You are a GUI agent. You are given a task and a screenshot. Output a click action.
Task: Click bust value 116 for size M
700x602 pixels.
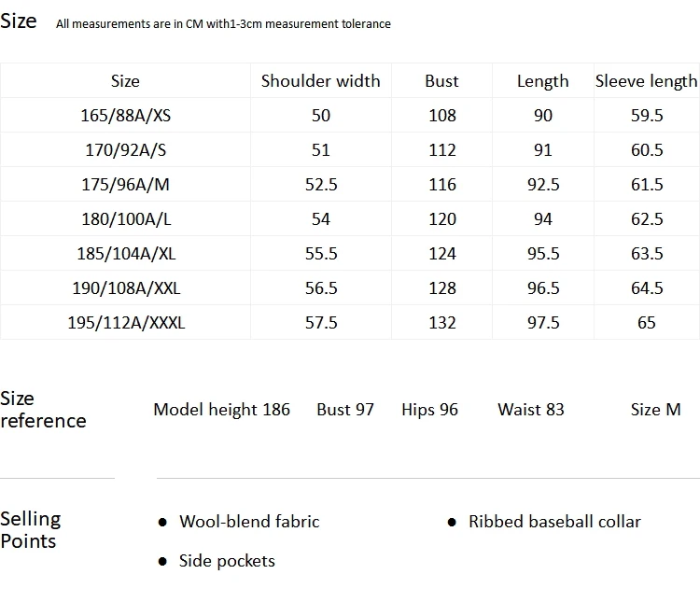[442, 185]
